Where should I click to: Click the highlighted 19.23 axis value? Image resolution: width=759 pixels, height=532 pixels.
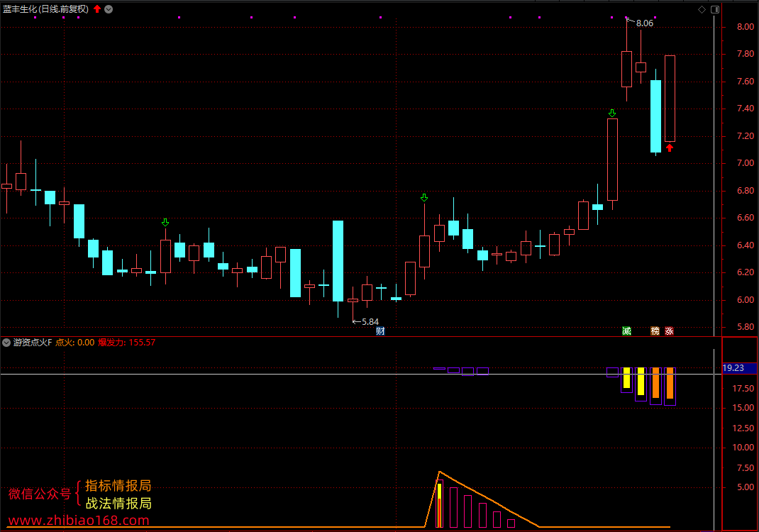click(x=739, y=368)
